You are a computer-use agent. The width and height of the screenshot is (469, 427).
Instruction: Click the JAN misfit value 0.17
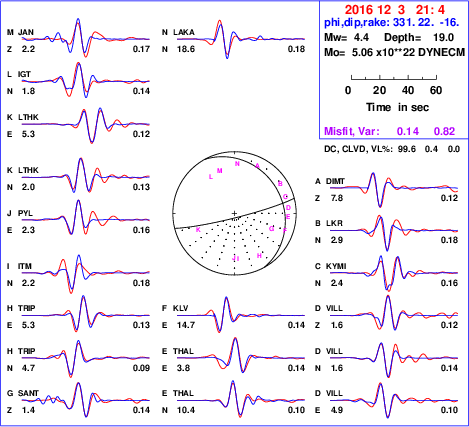click(x=141, y=49)
